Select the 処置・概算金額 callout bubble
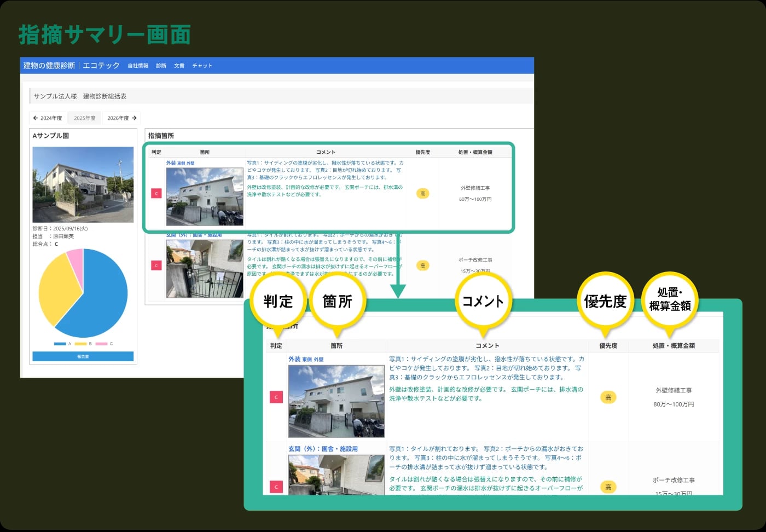766x532 pixels. (670, 298)
